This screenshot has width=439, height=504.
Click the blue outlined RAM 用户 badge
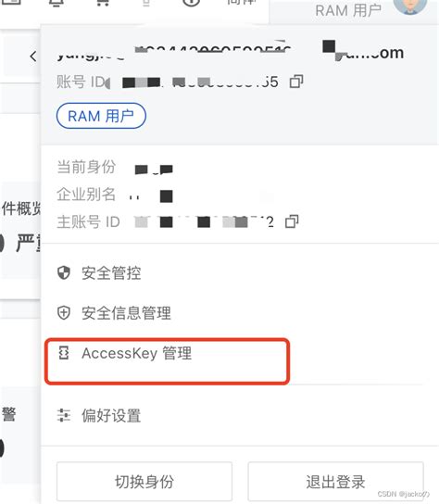point(101,116)
